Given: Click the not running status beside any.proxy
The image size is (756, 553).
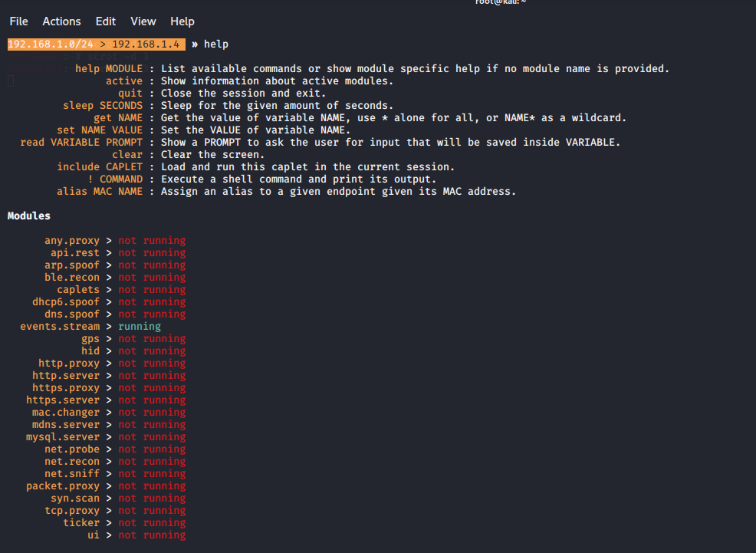Looking at the screenshot, I should tap(152, 241).
